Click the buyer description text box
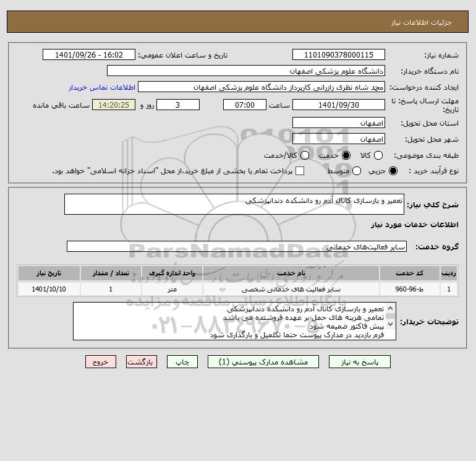 point(234,321)
